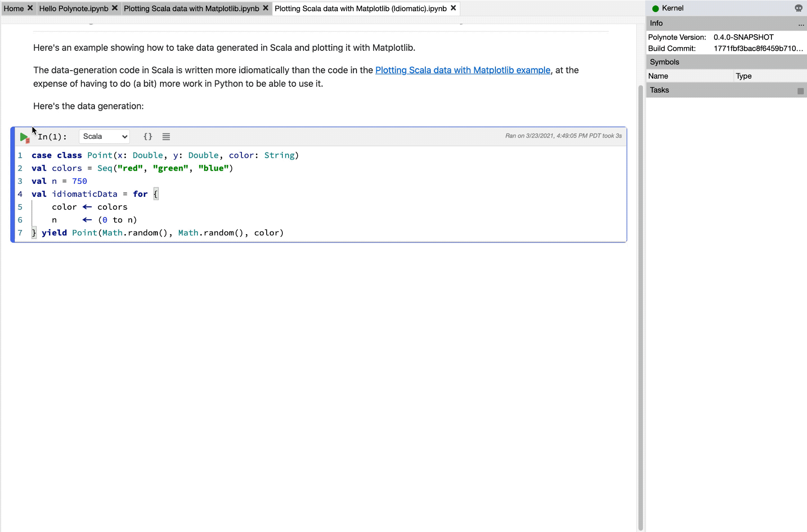Click the kernel kill skull icon
Image resolution: width=807 pixels, height=532 pixels.
799,8
